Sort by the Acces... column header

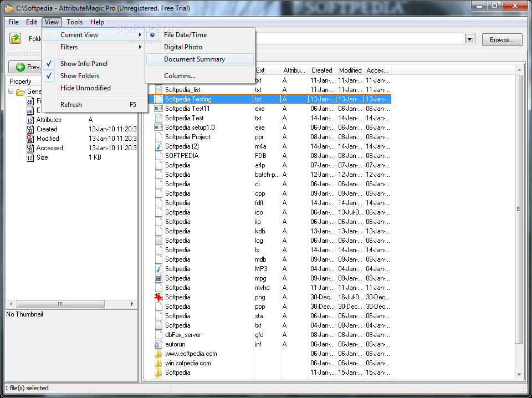377,70
